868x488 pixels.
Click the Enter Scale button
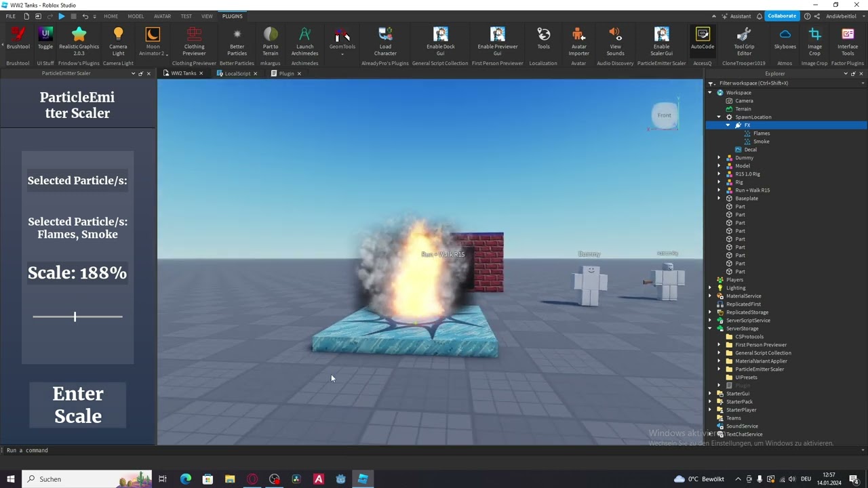point(78,405)
